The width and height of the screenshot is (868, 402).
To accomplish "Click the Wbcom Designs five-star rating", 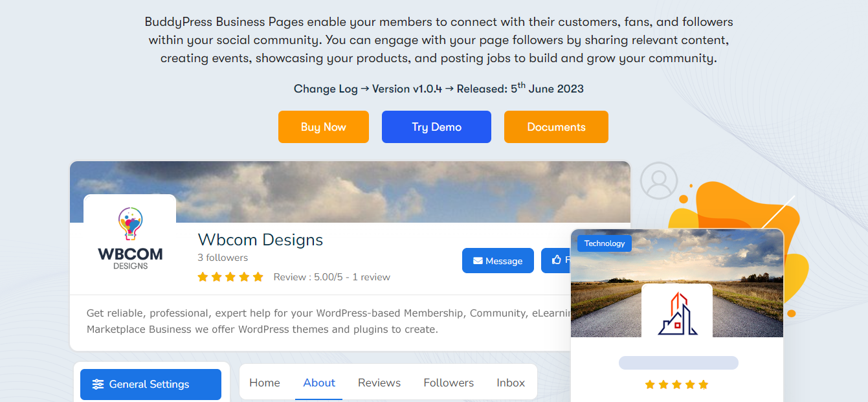I will pyautogui.click(x=230, y=277).
